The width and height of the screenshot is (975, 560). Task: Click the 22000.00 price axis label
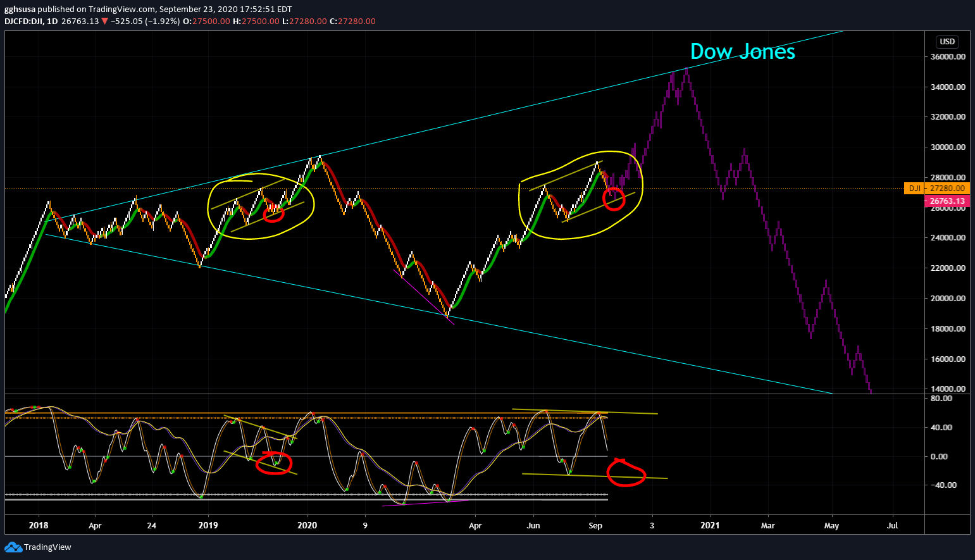click(947, 268)
